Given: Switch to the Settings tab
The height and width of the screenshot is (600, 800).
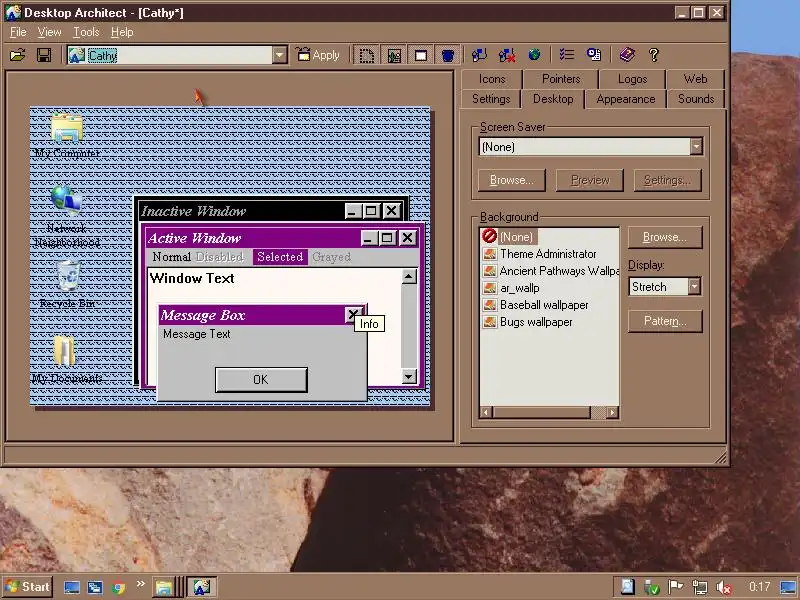Looking at the screenshot, I should [491, 99].
